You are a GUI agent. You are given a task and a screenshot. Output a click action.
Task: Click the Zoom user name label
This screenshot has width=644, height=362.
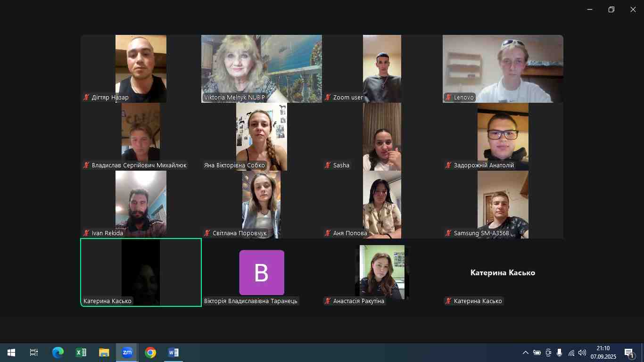point(348,98)
